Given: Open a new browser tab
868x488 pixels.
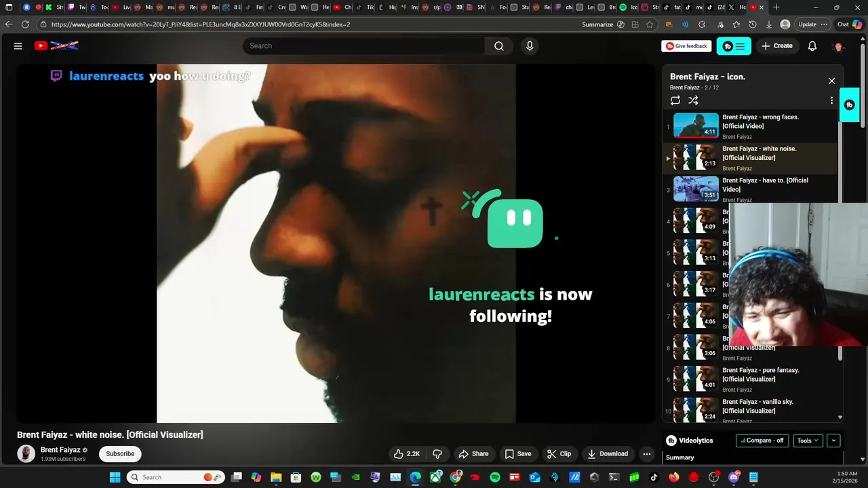Looking at the screenshot, I should tap(776, 7).
